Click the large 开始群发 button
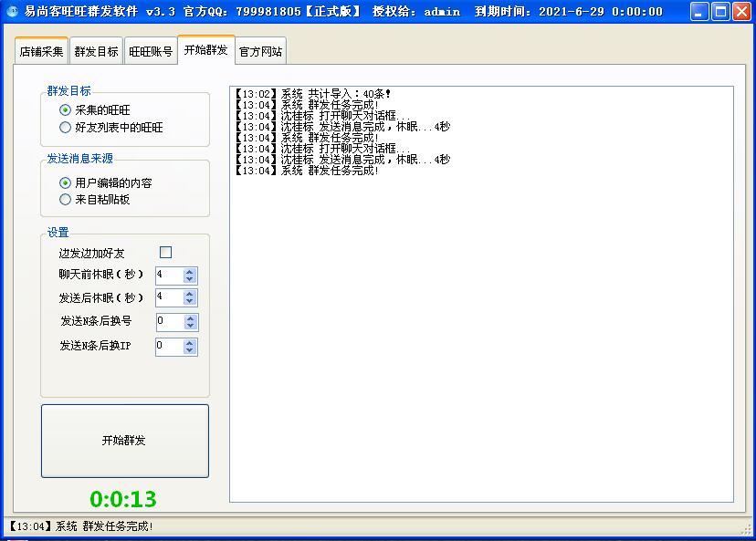756x541 pixels. coord(125,441)
